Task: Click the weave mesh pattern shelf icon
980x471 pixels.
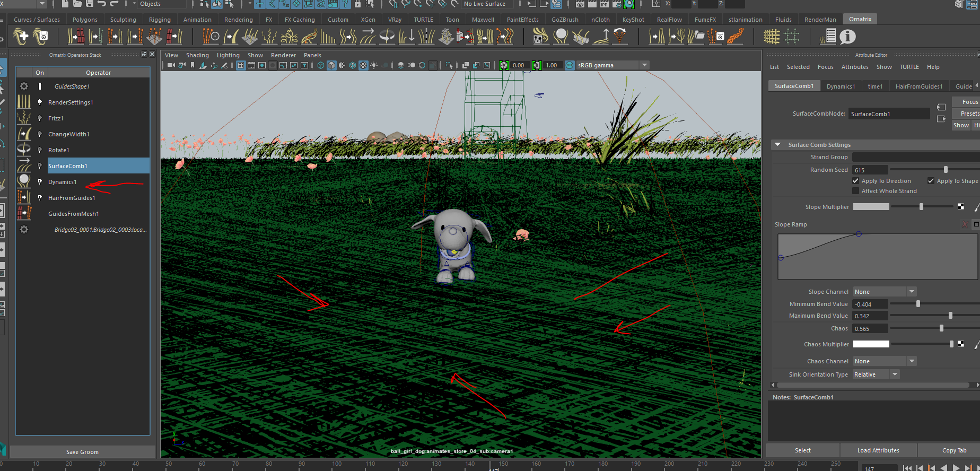Action: tap(771, 37)
